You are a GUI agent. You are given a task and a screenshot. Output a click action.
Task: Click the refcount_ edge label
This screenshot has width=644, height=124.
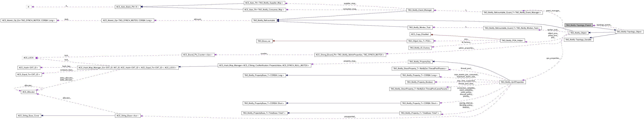coord(198,19)
